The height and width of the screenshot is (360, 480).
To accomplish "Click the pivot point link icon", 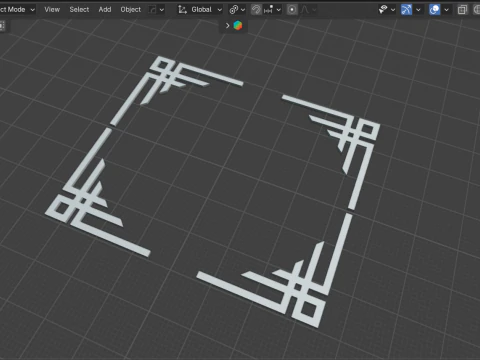I will (233, 10).
